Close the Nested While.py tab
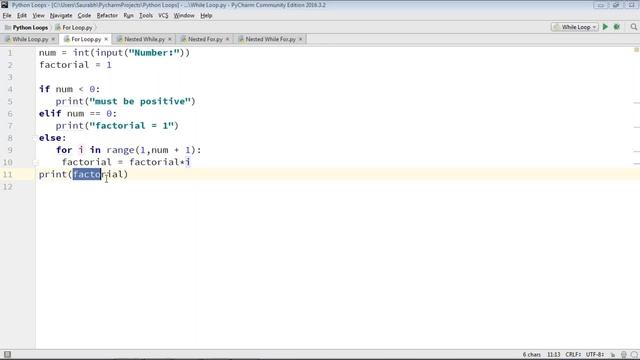The width and height of the screenshot is (640, 360). tap(170, 39)
